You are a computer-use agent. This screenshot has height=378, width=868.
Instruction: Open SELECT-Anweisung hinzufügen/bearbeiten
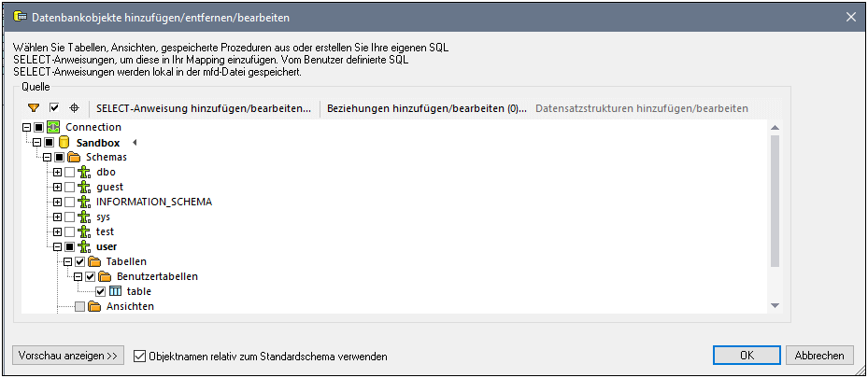pos(204,108)
